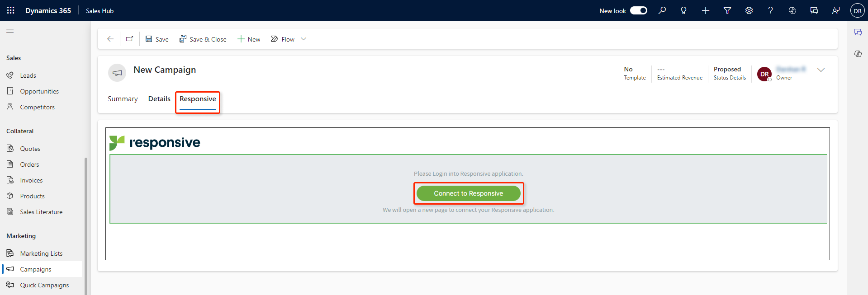Click the person-with-chat icon in top bar
The height and width of the screenshot is (295, 868).
tap(836, 10)
